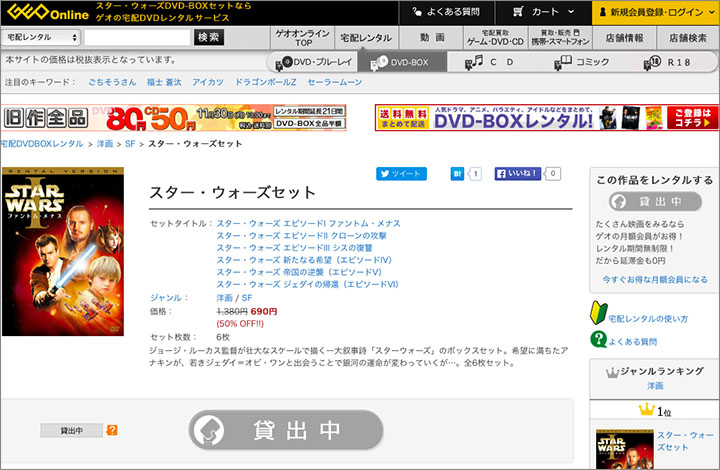Open 買取・販売 携帯・スマートフォン tab

pyautogui.click(x=560, y=38)
